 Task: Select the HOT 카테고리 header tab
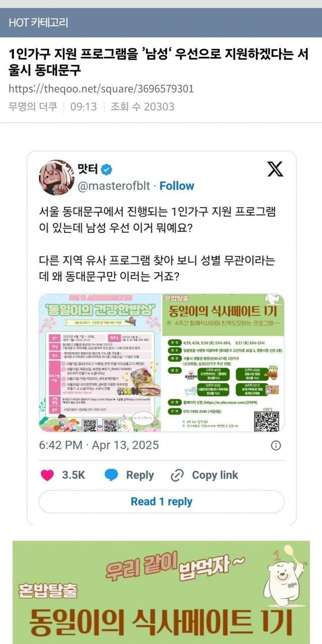tap(38, 22)
